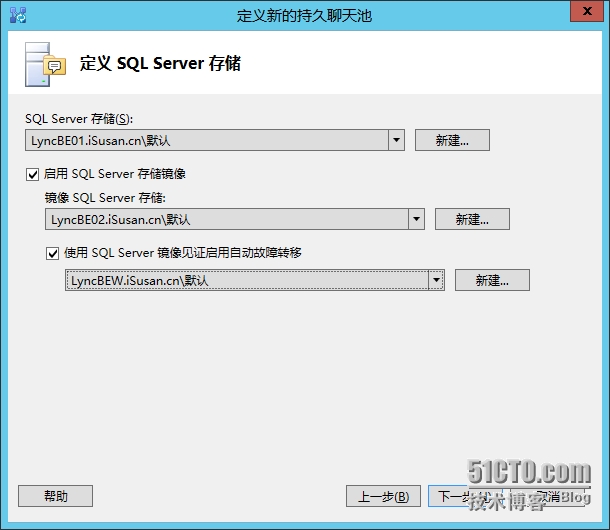Click 新建 button beside LyncBE02 mirror store

coord(472,219)
